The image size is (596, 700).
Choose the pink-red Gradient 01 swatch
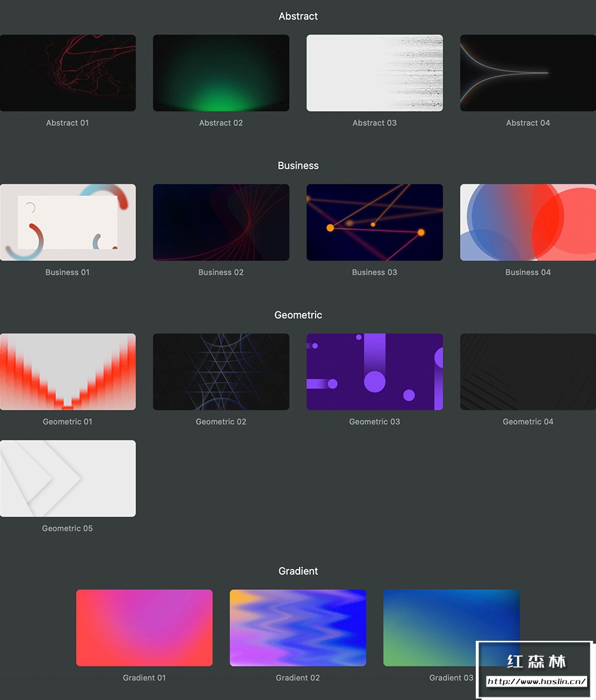144,628
